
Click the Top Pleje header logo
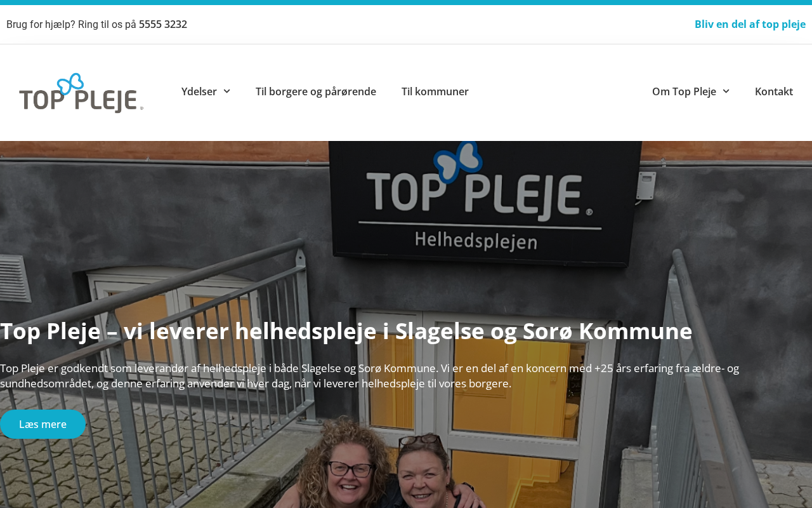coord(81,93)
